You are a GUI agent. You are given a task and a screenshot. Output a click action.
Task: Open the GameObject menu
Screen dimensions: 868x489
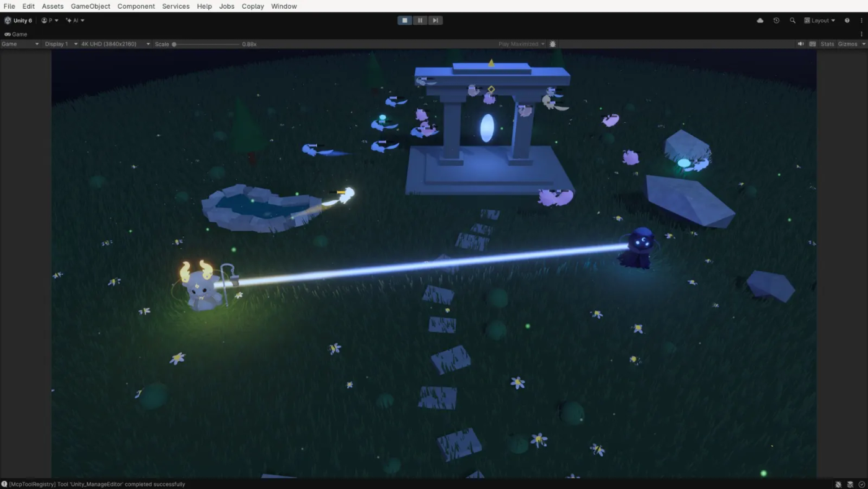(91, 6)
